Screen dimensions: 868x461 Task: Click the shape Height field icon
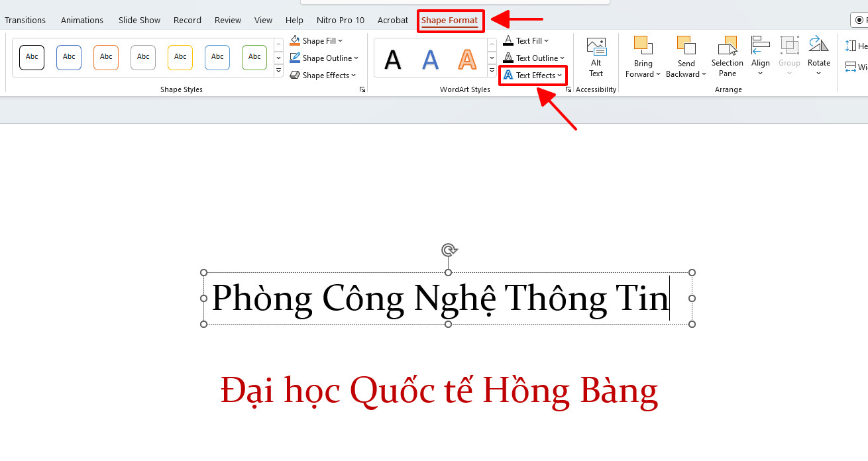[x=851, y=46]
